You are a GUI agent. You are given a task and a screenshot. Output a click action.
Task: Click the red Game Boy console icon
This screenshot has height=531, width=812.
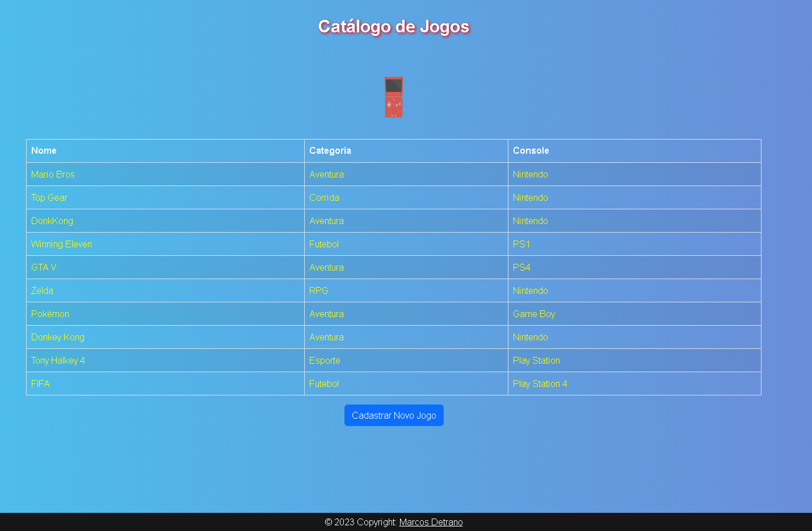coord(394,98)
